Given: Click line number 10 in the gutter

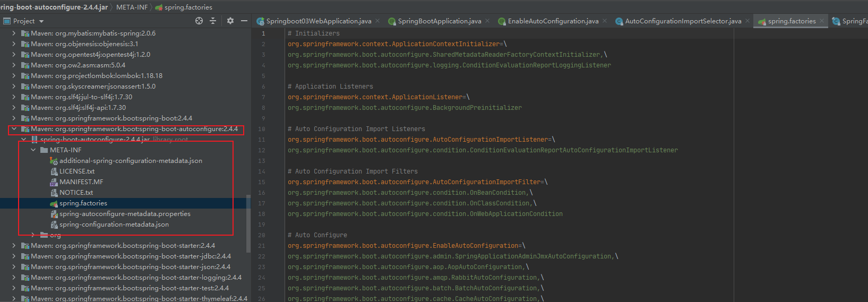Looking at the screenshot, I should coord(261,128).
